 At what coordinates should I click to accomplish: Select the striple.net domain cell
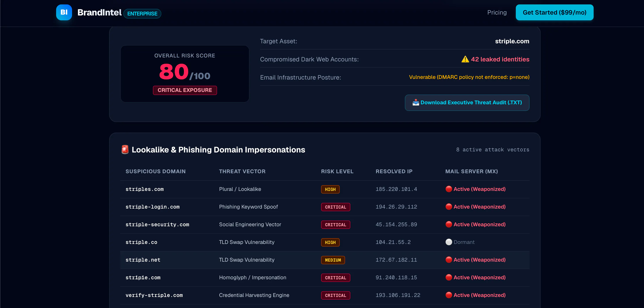coord(143,260)
